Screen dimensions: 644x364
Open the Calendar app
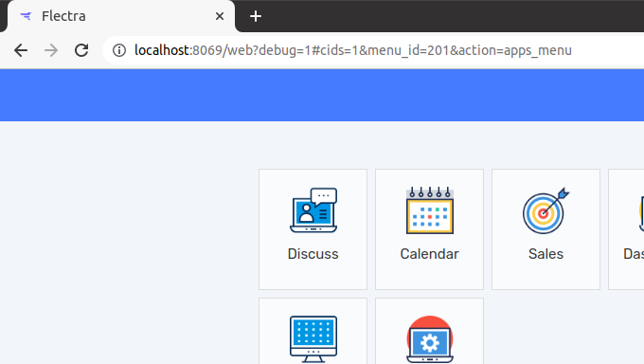click(429, 229)
